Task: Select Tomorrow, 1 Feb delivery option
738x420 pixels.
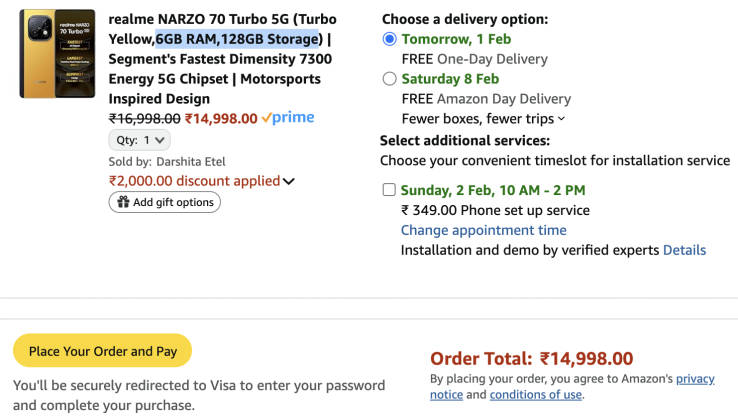Action: 389,39
